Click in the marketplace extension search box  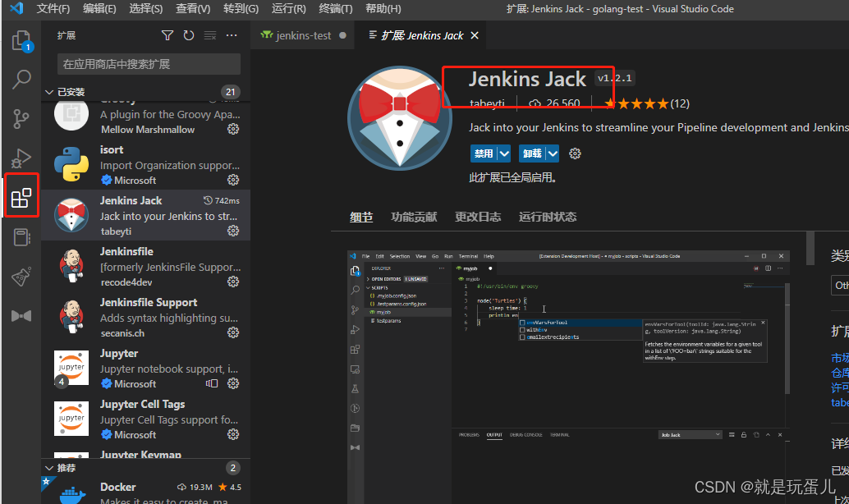(149, 64)
